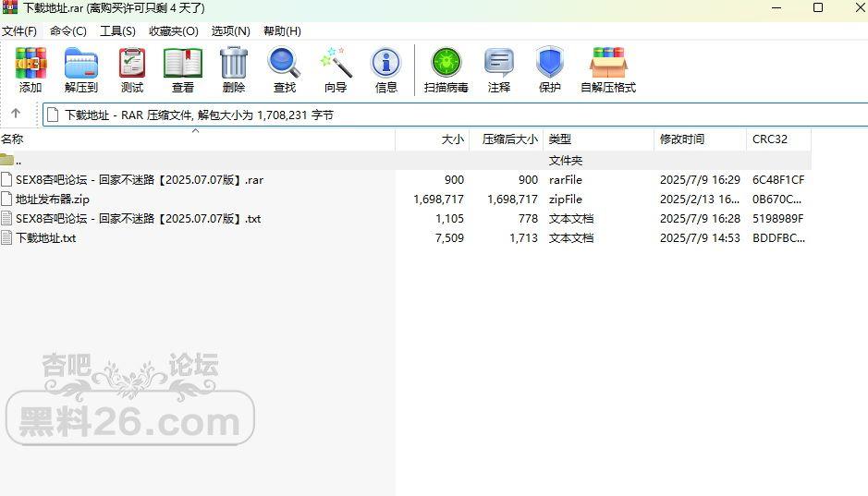Click the date 2025/7/9 14:53

[x=700, y=237]
